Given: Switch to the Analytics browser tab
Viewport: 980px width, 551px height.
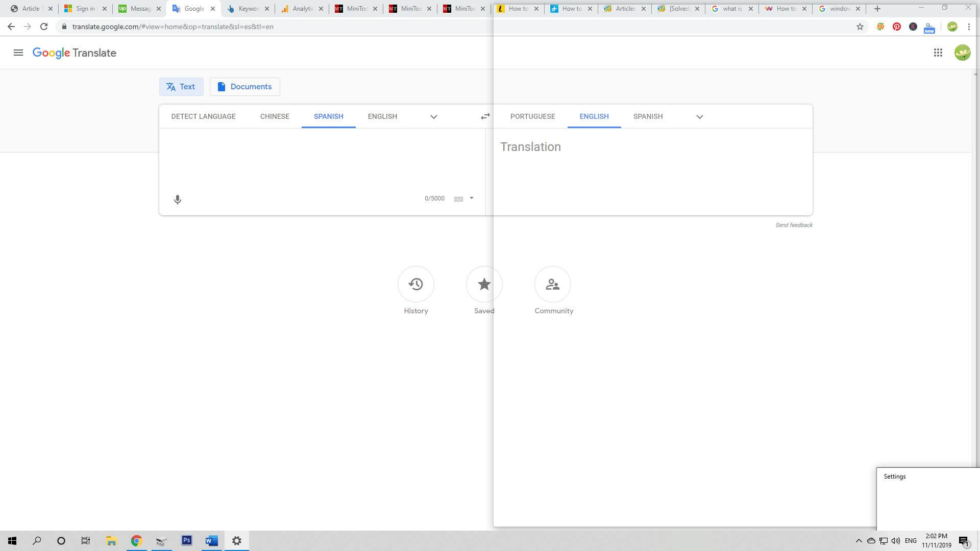Looking at the screenshot, I should (302, 9).
